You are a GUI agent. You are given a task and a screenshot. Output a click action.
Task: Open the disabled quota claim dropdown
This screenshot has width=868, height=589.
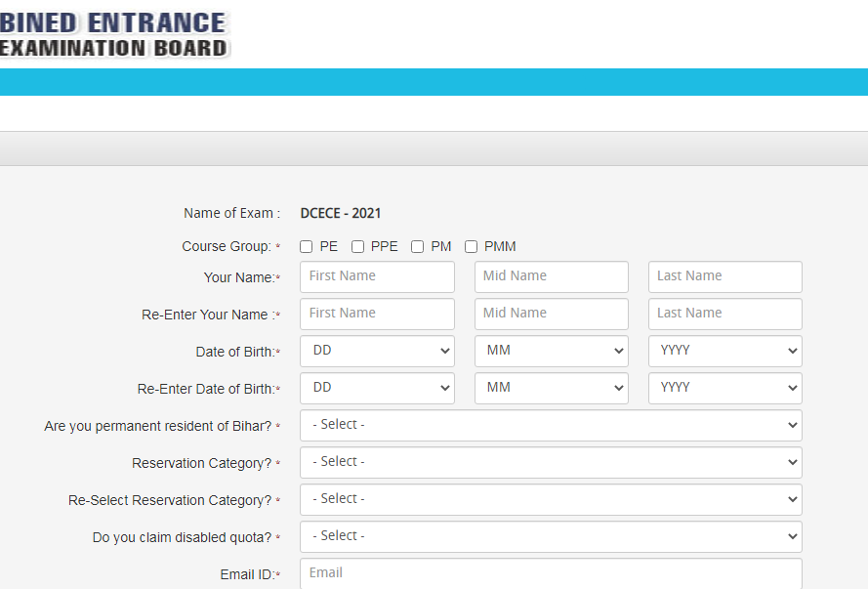click(x=551, y=536)
